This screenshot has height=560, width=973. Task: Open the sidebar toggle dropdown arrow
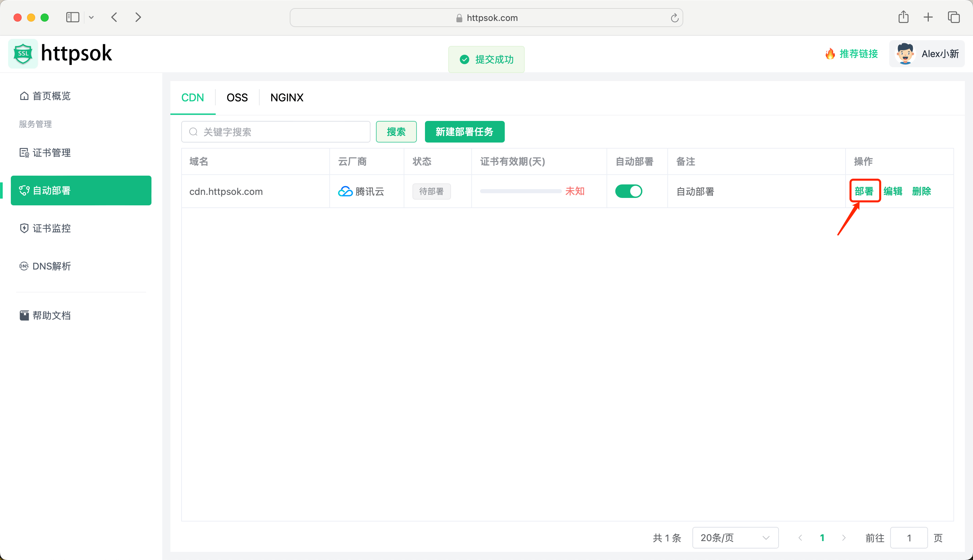click(91, 17)
